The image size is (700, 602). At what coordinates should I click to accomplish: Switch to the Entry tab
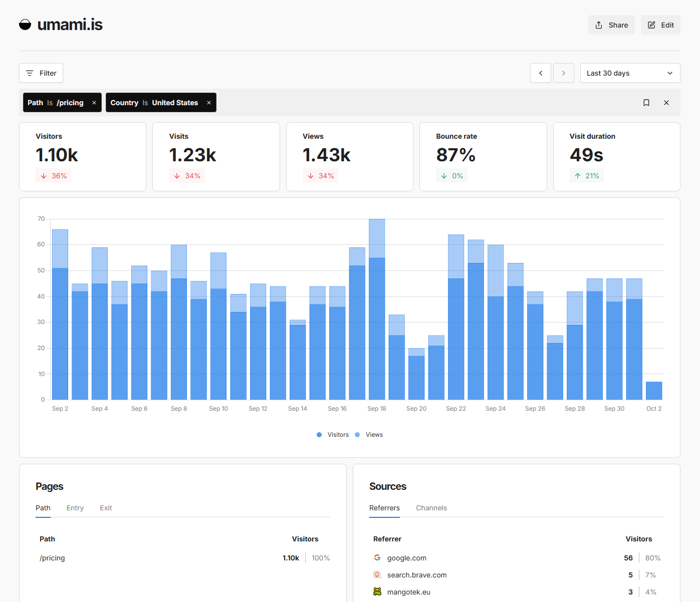click(x=75, y=508)
